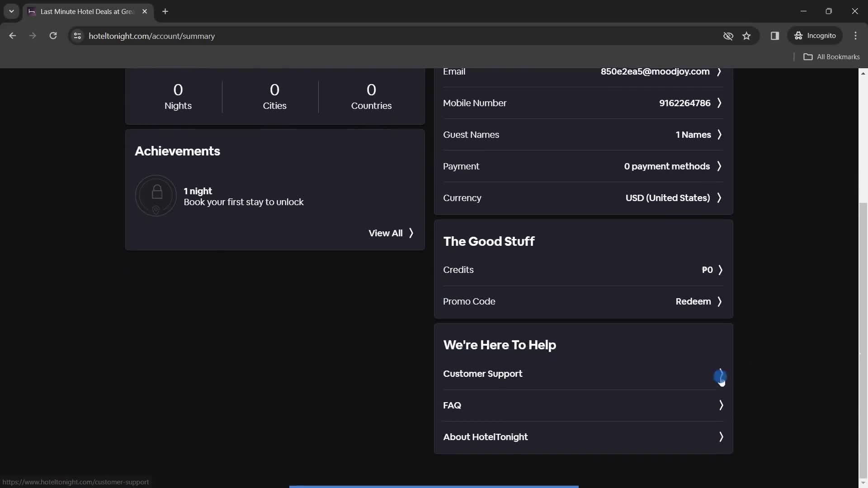Expand the Guest Names chevron

719,135
